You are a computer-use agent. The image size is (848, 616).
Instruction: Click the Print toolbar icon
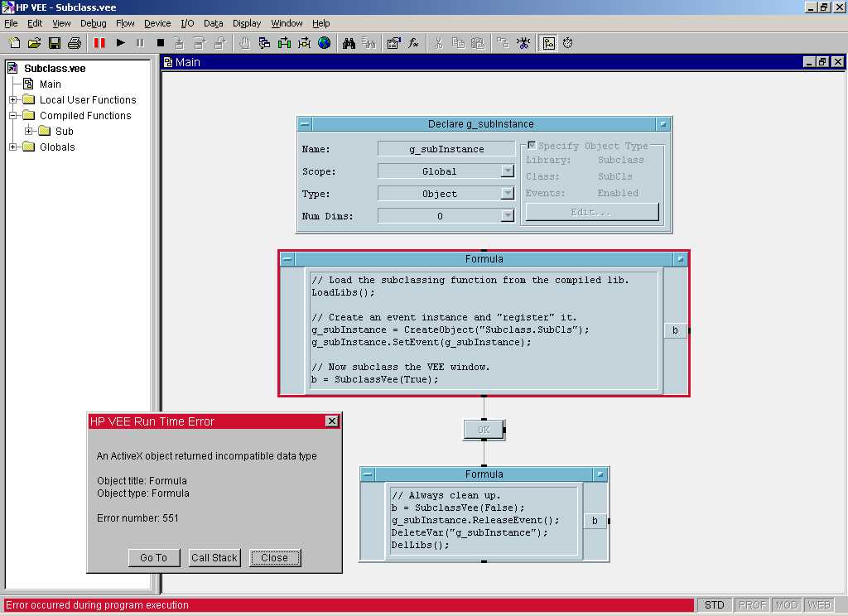[x=75, y=43]
